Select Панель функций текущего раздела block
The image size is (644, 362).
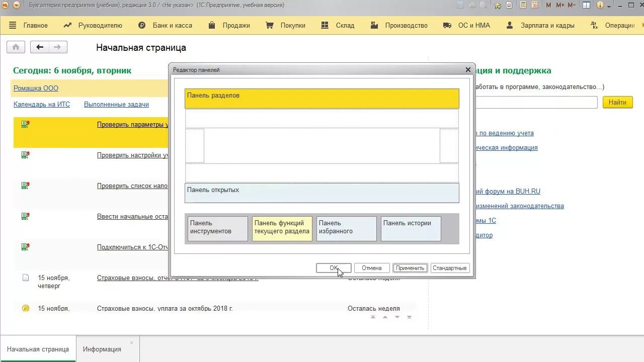click(x=282, y=229)
